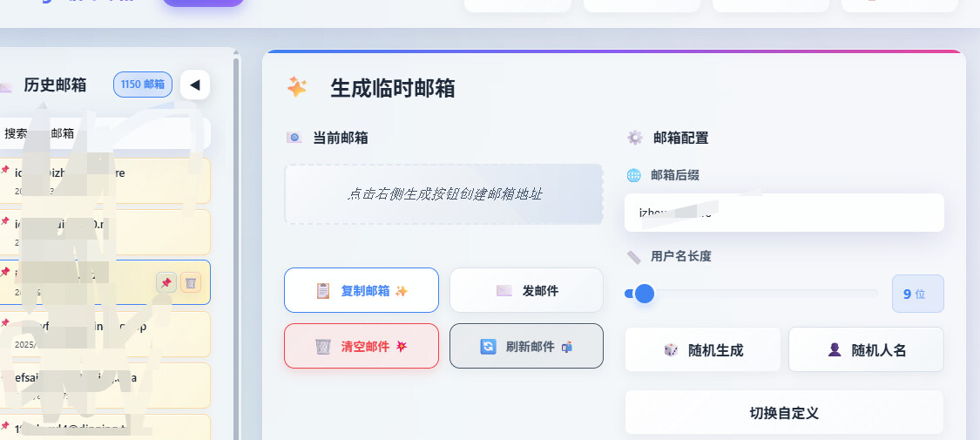Click the mailbox icon beside 当前邮箱
The image size is (980, 440).
click(294, 138)
